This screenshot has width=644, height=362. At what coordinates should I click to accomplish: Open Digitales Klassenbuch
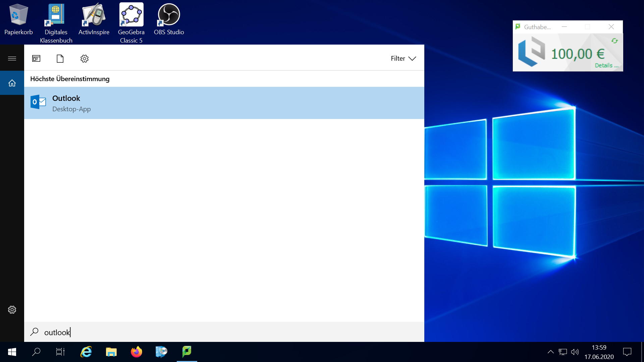55,15
